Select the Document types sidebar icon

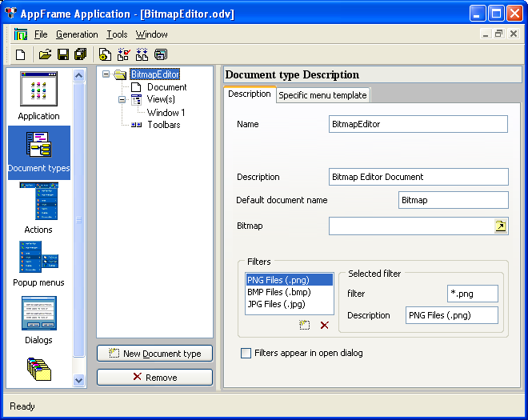[38, 152]
